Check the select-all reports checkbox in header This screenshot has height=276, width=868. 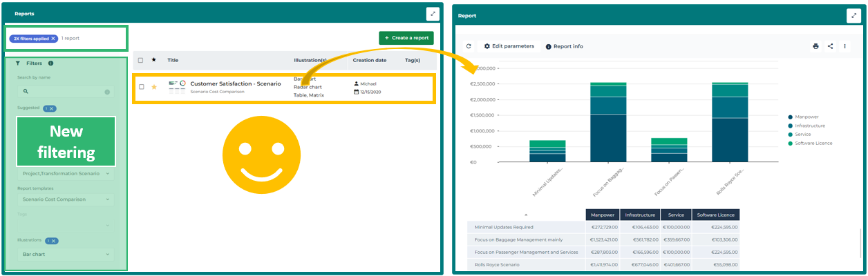pyautogui.click(x=141, y=61)
